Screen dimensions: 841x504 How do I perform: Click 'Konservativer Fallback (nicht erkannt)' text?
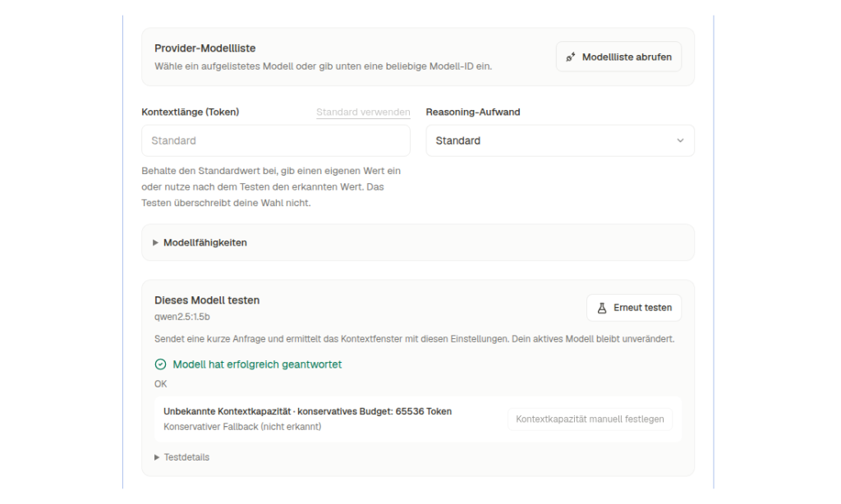click(242, 427)
